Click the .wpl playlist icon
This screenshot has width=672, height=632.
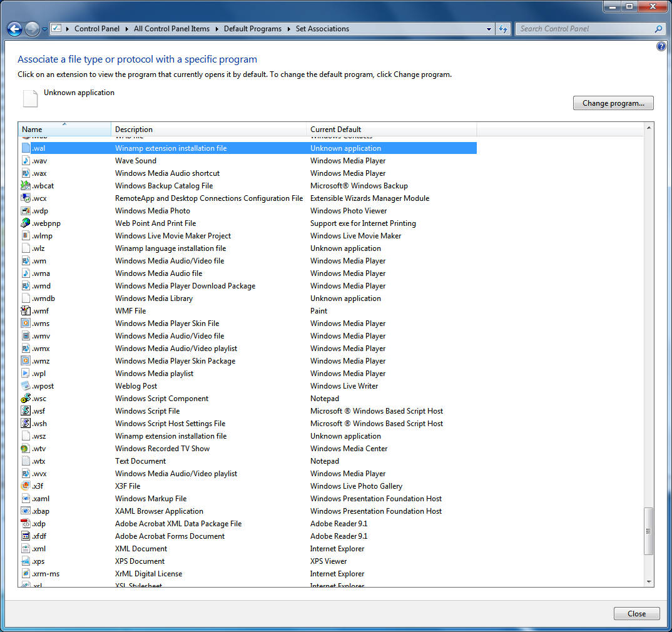pyautogui.click(x=26, y=373)
